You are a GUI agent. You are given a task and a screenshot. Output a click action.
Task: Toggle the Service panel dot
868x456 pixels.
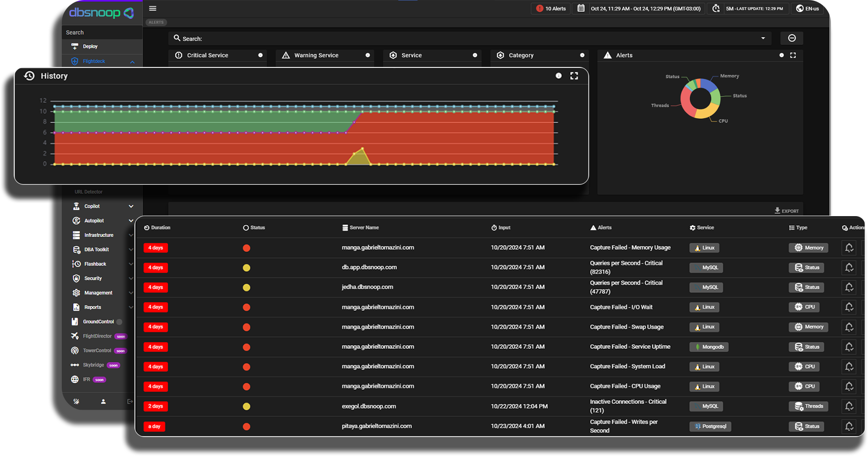point(475,55)
